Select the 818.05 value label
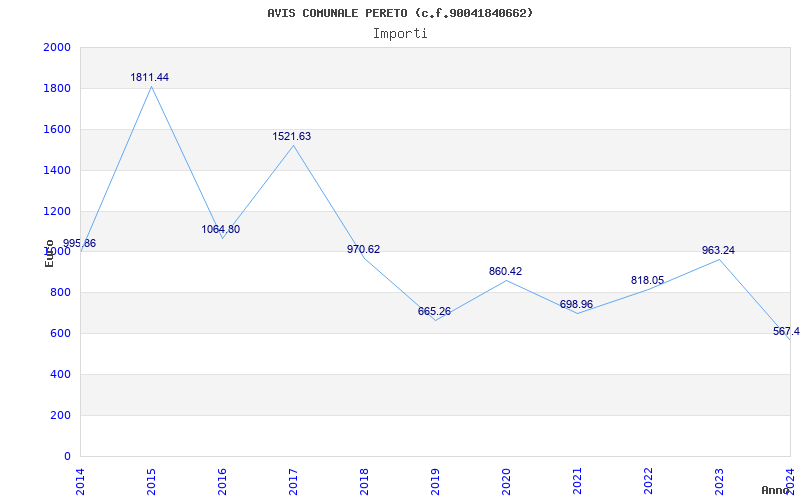Viewport: 800px width, 500px height. coord(647,281)
